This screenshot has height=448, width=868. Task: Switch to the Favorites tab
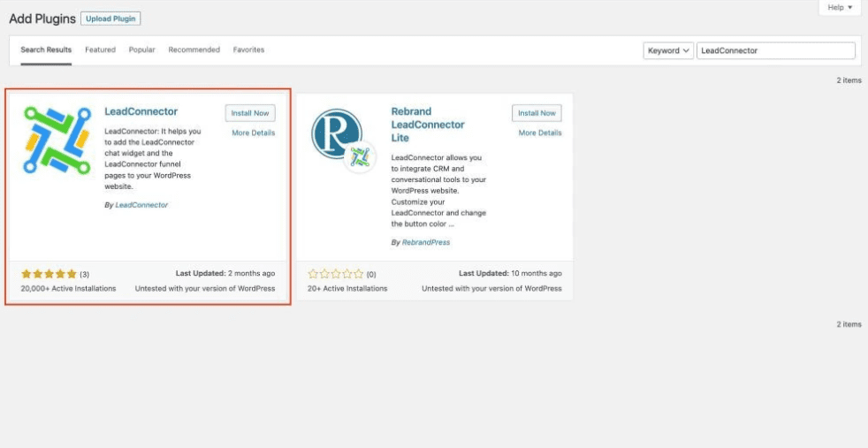pos(248,49)
